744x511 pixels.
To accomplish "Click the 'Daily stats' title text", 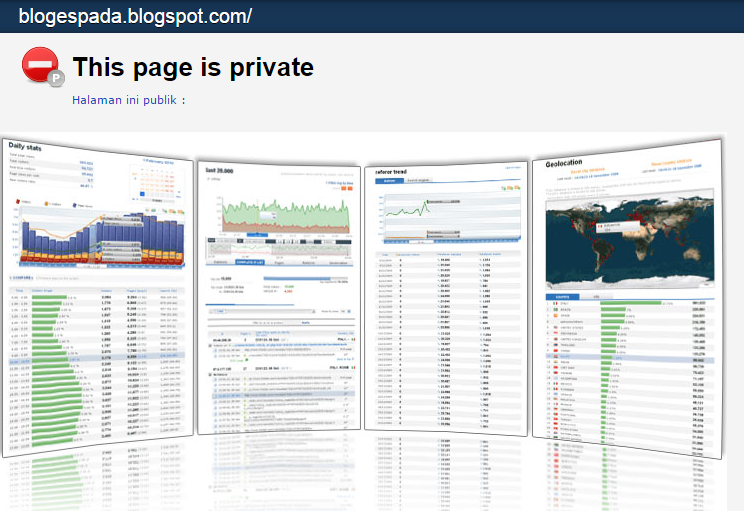I will click(x=25, y=147).
